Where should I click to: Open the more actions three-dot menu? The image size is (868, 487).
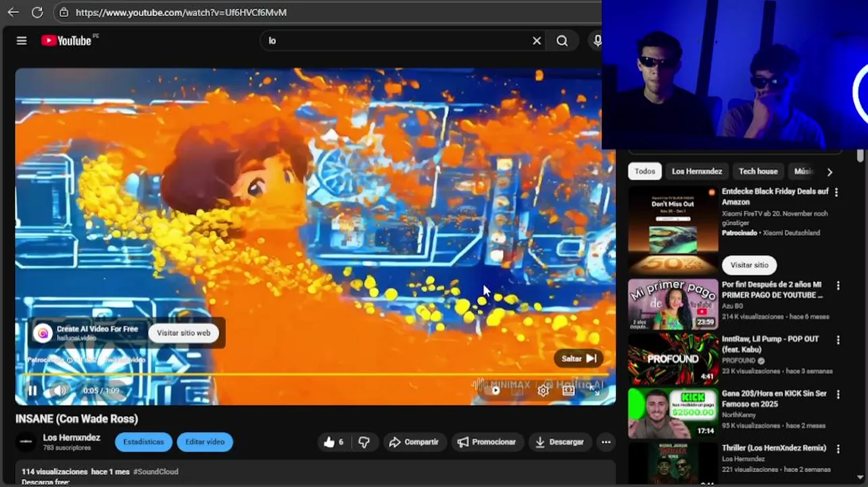coord(606,442)
